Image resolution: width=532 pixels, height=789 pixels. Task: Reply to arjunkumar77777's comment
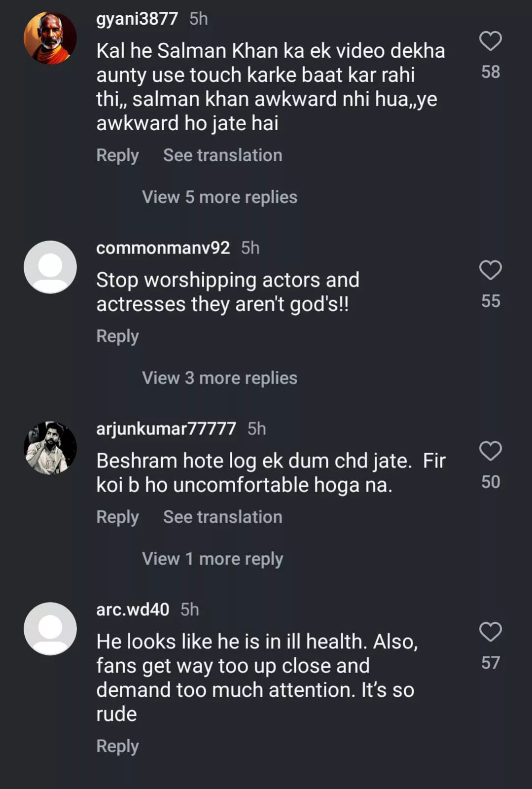(117, 517)
